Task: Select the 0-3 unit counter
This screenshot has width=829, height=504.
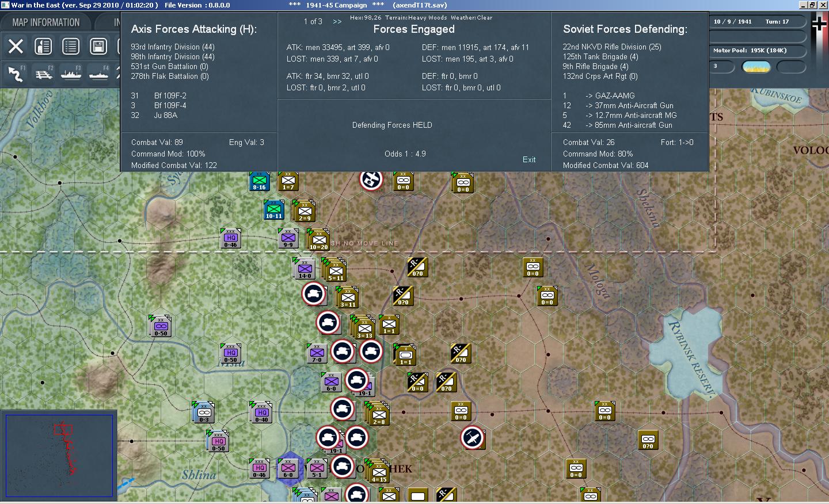Action: [203, 413]
